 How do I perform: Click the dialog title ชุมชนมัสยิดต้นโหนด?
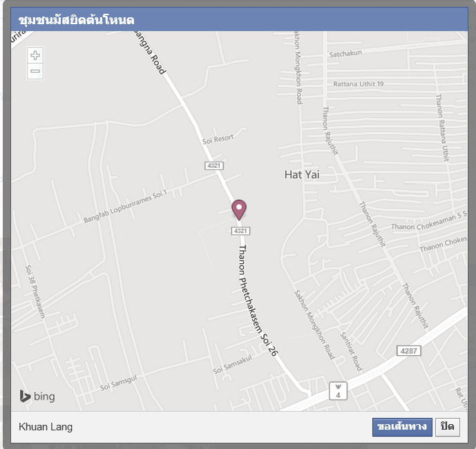pyautogui.click(x=76, y=20)
